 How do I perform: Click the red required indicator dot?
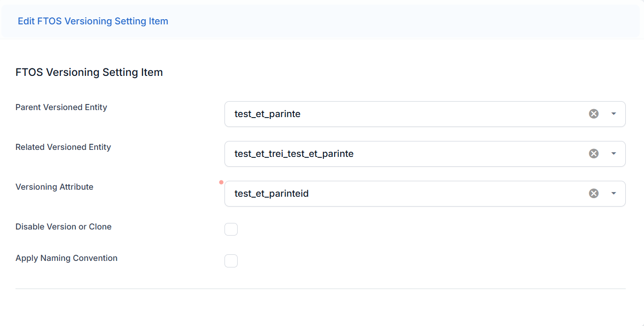point(221,182)
